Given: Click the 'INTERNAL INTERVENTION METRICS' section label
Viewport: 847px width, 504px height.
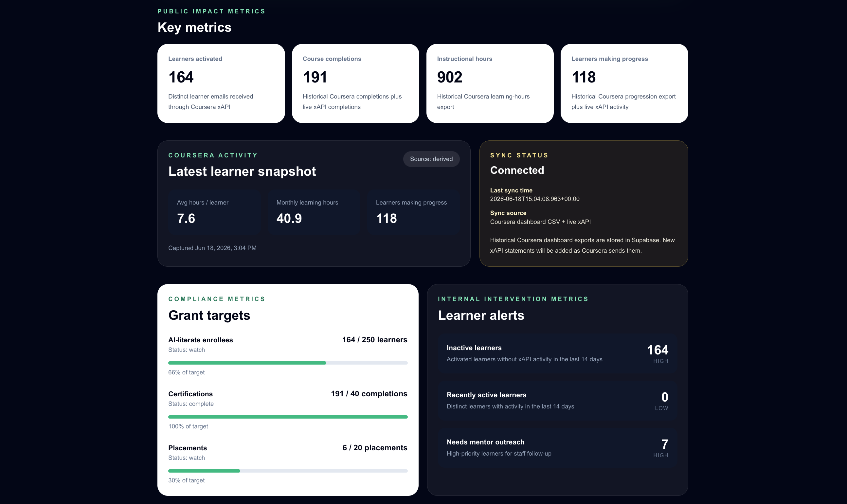Looking at the screenshot, I should coord(513,299).
